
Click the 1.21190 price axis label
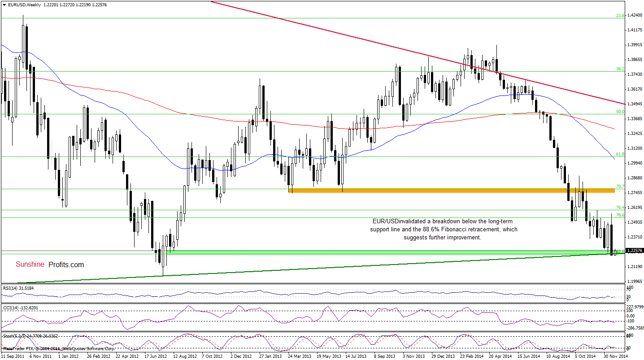pos(635,267)
